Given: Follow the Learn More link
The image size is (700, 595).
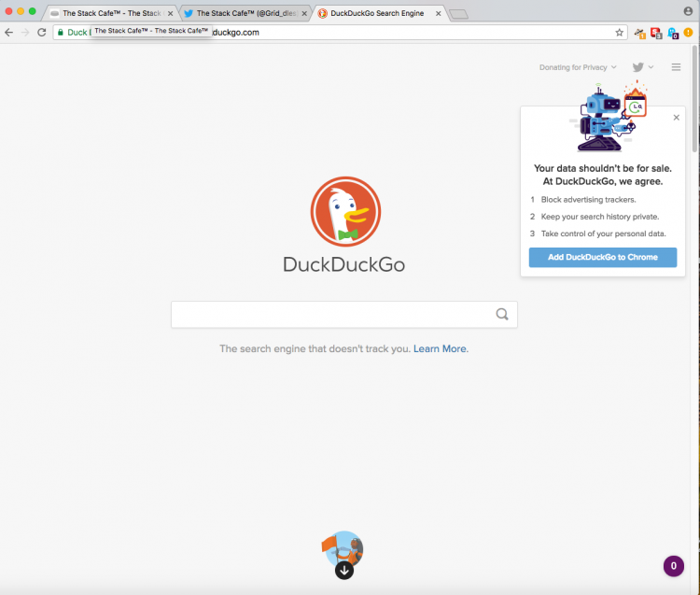Looking at the screenshot, I should 440,348.
